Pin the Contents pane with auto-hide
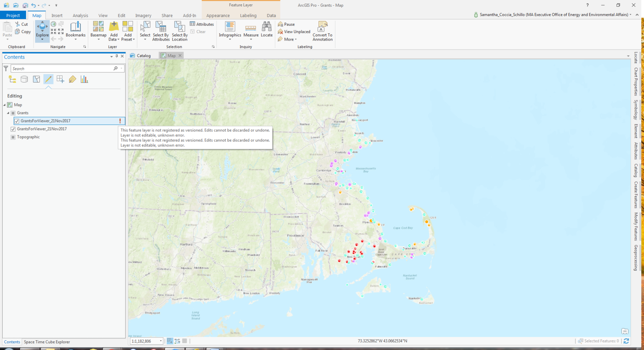 click(117, 56)
